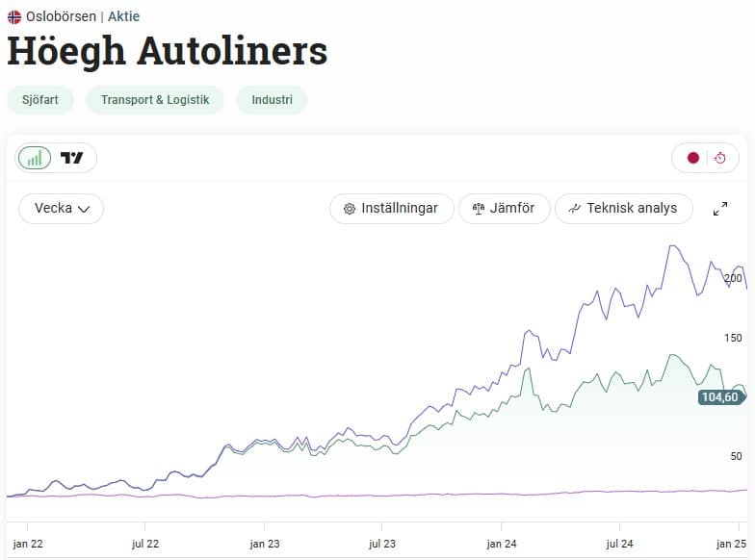Viewport: 755px width, 560px height.
Task: Click the stopwatch delay icon
Action: [720, 158]
